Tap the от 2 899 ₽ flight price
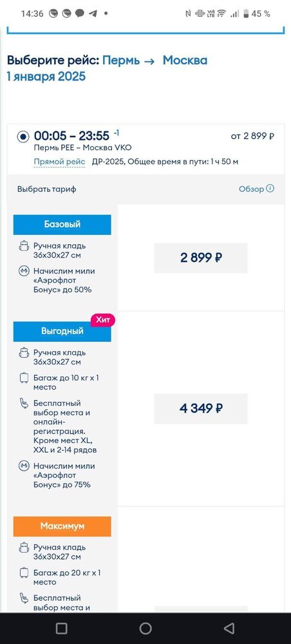Screen dimensions: 291x644 [x=252, y=136]
